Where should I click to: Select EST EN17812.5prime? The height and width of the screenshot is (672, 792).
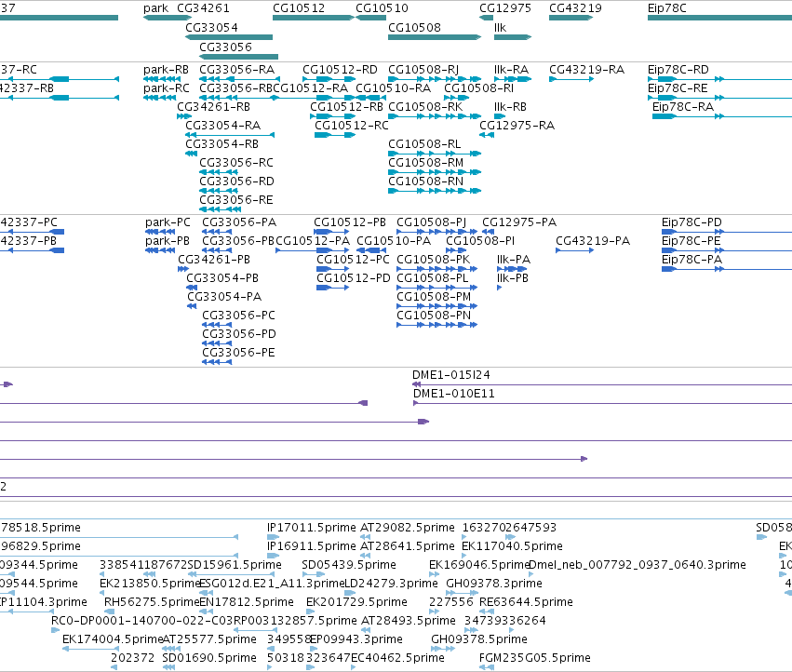[247, 602]
